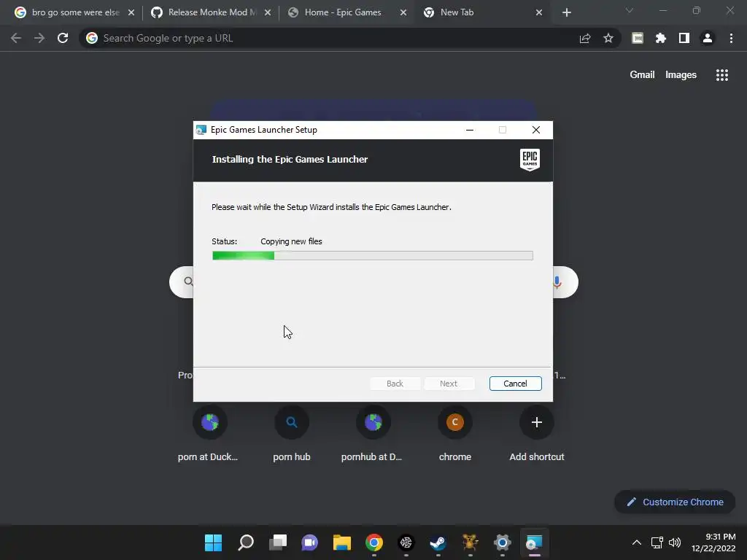The height and width of the screenshot is (560, 747).
Task: Open taskbar Search
Action: (x=246, y=542)
